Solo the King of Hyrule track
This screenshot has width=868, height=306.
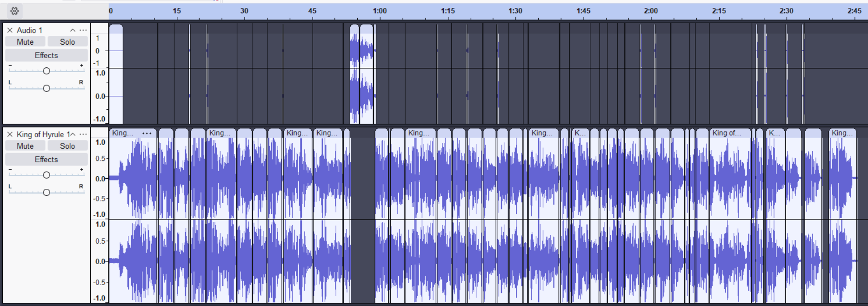tap(67, 146)
